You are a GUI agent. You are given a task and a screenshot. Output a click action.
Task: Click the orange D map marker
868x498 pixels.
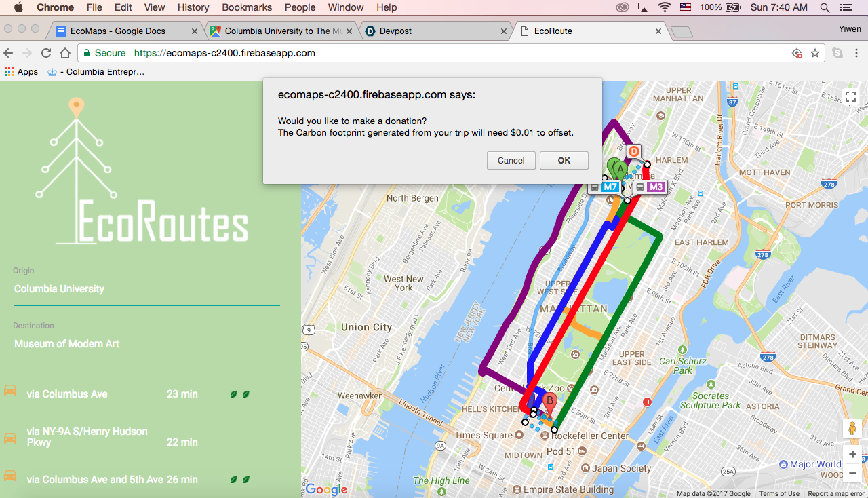coord(634,151)
